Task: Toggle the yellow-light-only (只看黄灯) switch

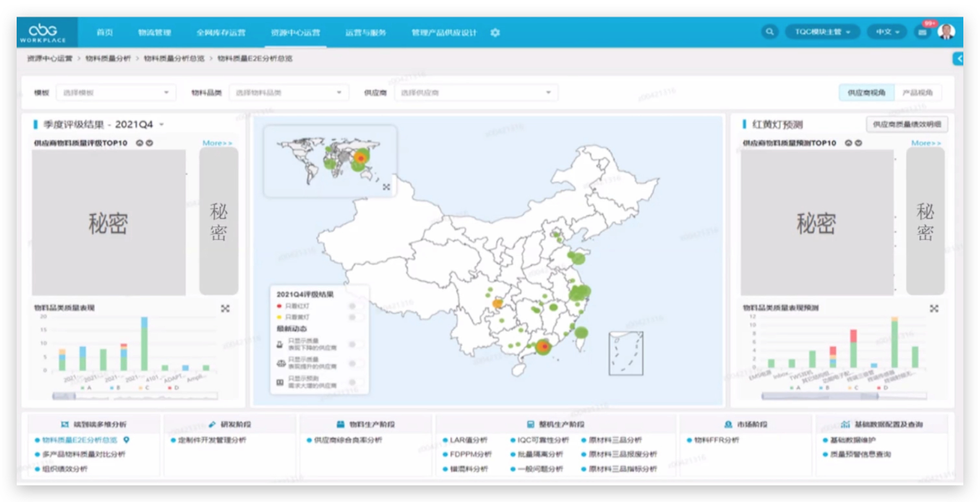Action: [355, 317]
